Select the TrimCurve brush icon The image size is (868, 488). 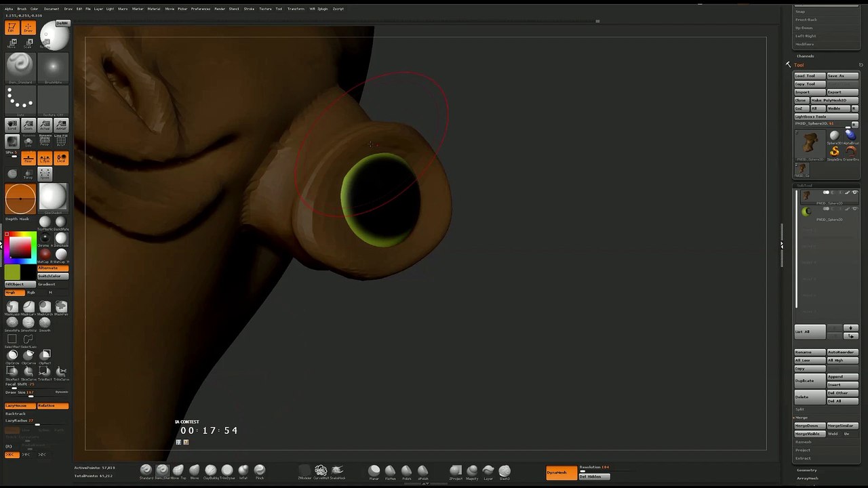(61, 372)
